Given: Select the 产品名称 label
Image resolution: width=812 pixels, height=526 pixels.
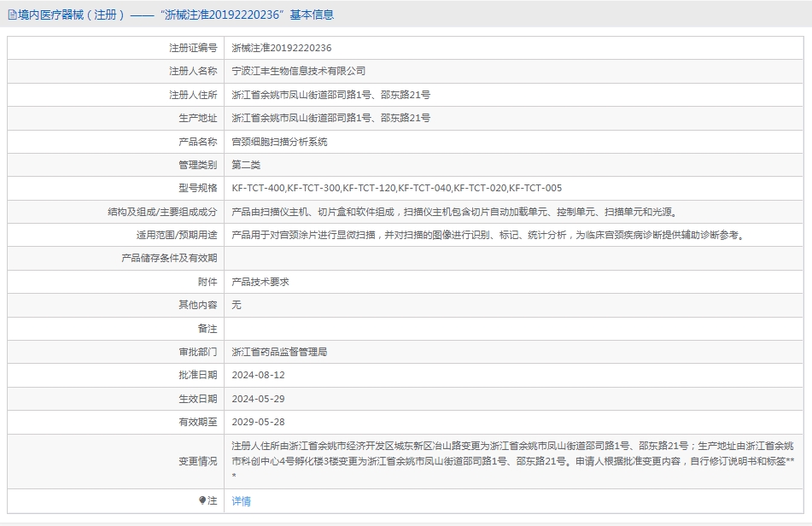Looking at the screenshot, I should 198,142.
